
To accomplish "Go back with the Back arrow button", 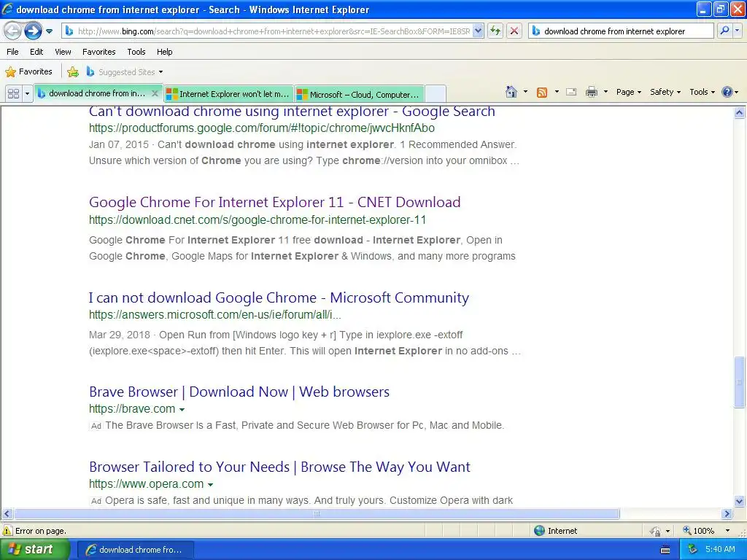I will pyautogui.click(x=13, y=31).
